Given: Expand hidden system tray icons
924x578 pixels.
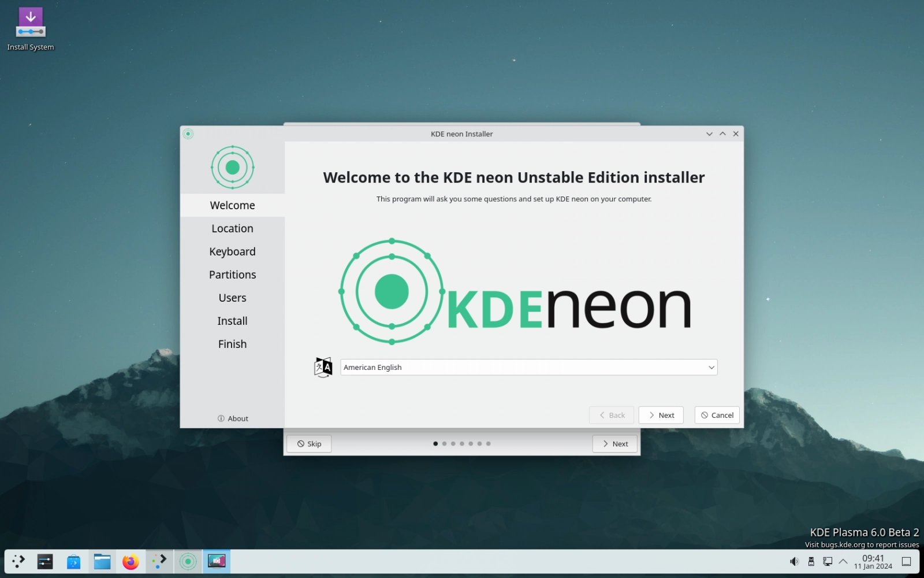Looking at the screenshot, I should coord(843,561).
